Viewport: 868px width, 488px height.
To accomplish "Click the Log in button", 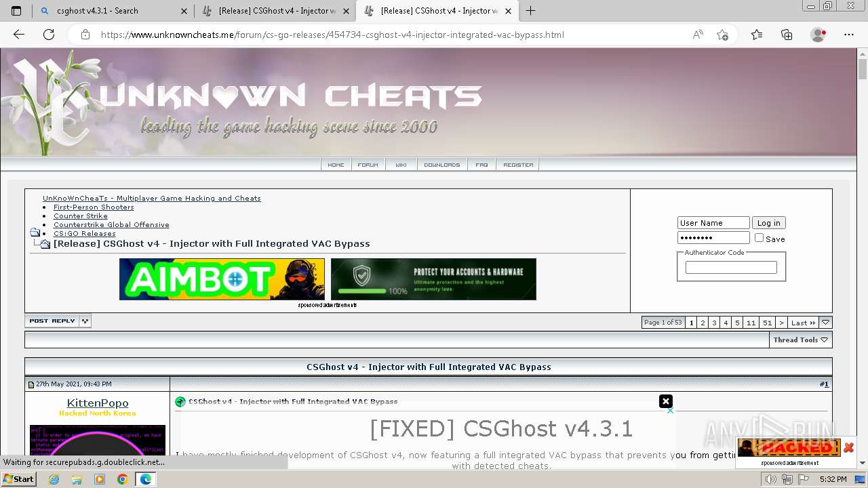I will point(768,223).
